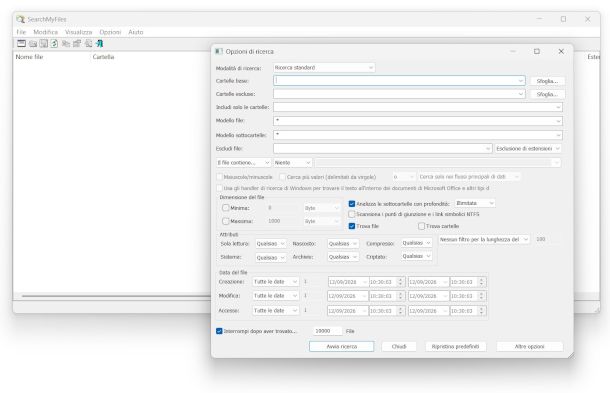Click the refresh toolbar icon

[x=54, y=44]
